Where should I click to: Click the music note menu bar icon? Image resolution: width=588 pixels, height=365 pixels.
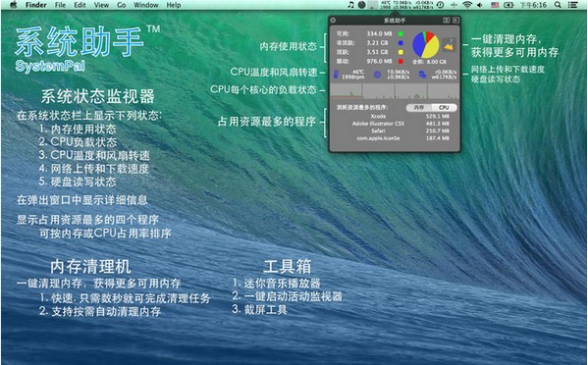click(350, 5)
